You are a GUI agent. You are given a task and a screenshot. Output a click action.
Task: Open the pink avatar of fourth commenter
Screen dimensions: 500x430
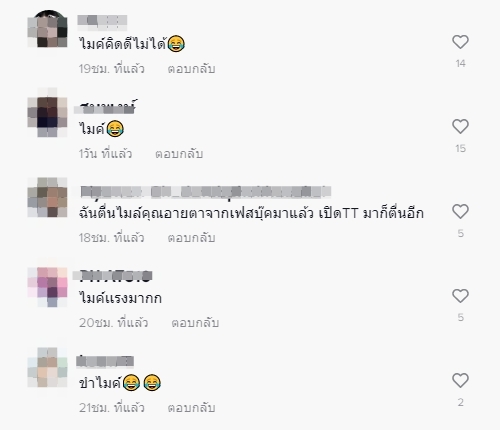click(x=47, y=287)
